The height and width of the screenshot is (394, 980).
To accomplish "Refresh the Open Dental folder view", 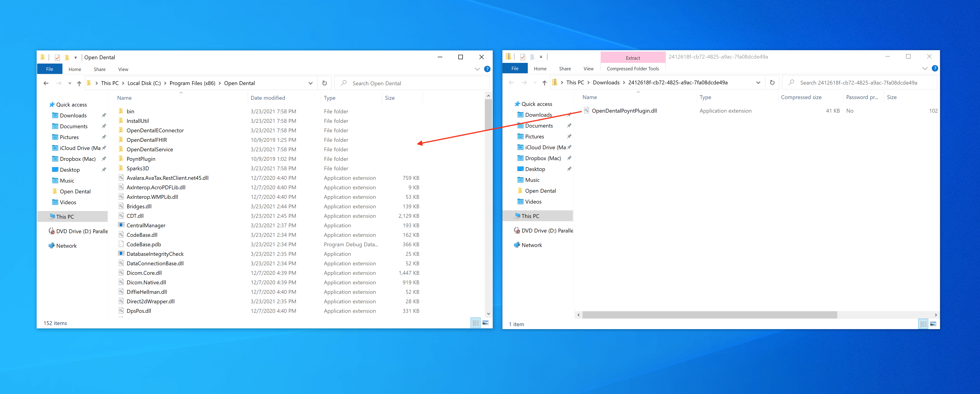I will tap(324, 83).
